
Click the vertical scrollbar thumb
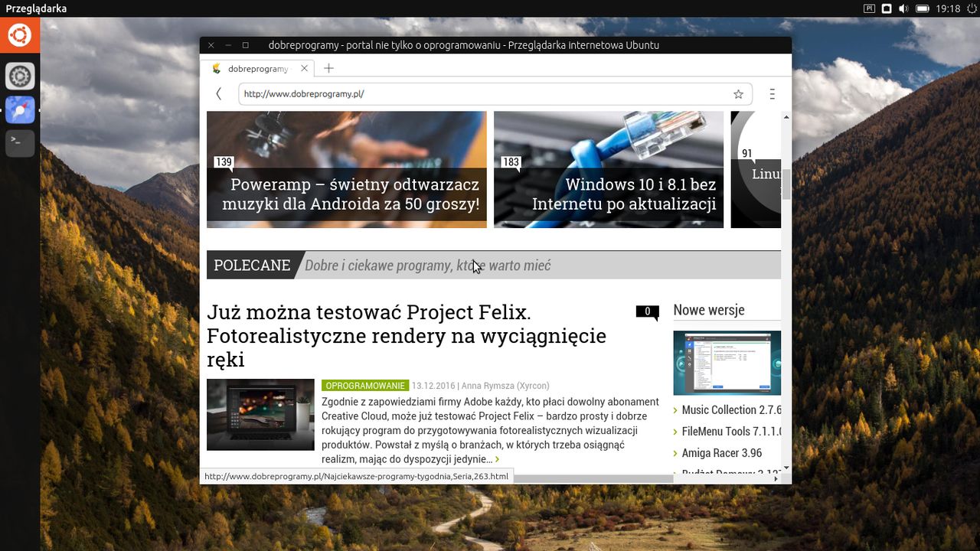coord(786,183)
